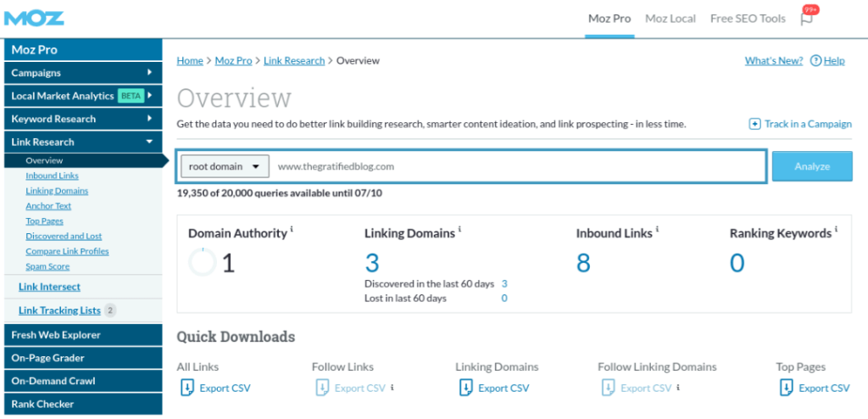Click the Analyze button
This screenshot has height=419, width=868.
coord(812,166)
